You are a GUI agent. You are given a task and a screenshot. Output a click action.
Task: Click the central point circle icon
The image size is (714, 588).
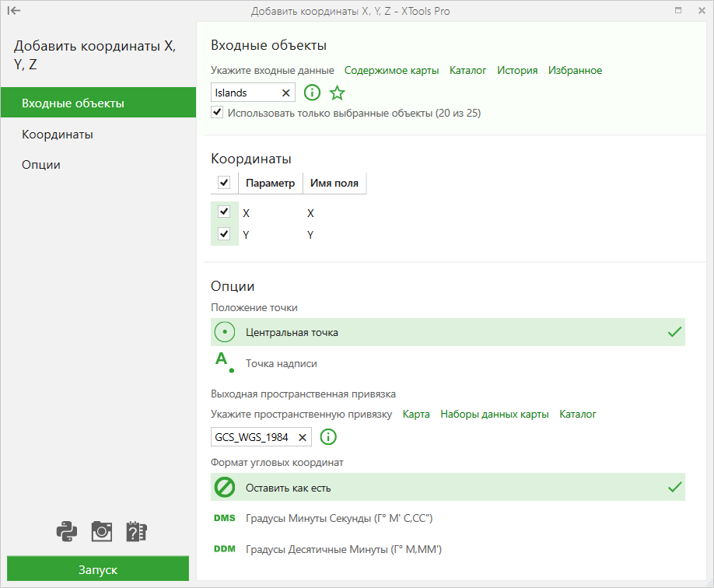click(x=225, y=332)
